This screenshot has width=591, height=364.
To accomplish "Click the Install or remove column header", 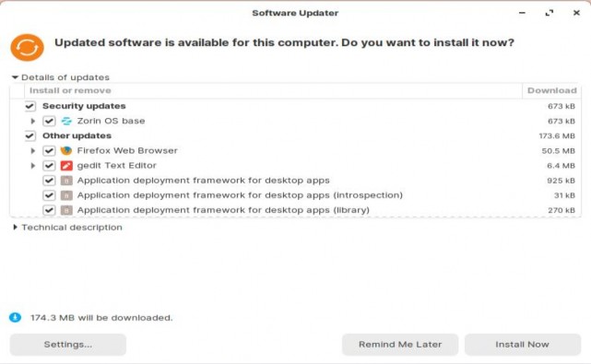I will (x=273, y=90).
